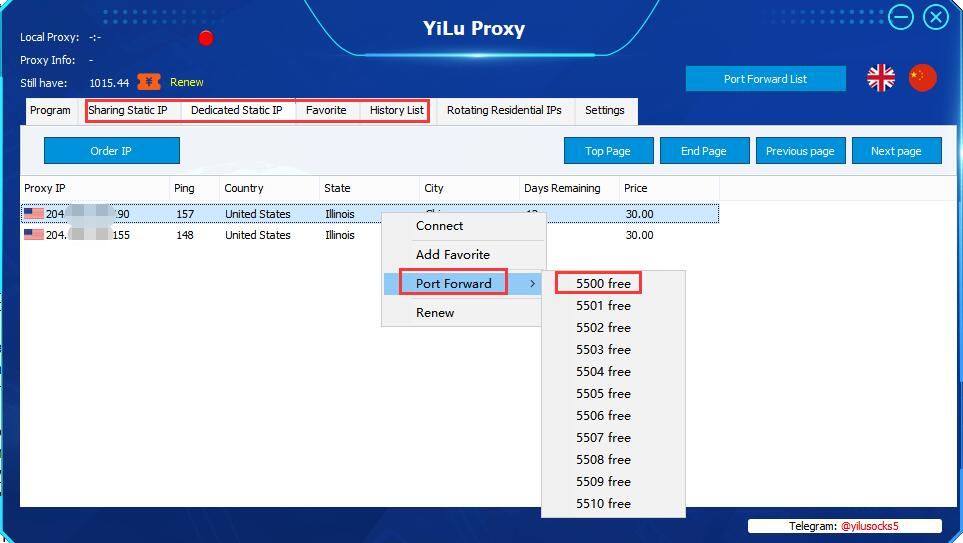Click United States in the ping 148 row
The width and height of the screenshot is (963, 543).
tap(257, 235)
